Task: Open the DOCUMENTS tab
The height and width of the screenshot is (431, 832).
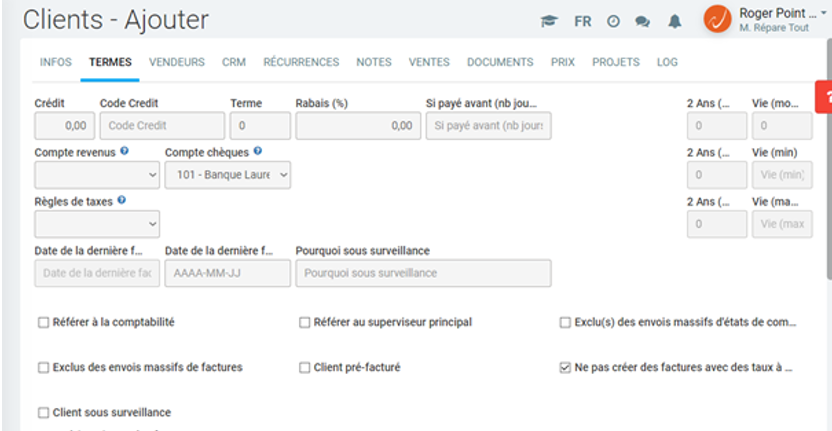Action: 500,62
